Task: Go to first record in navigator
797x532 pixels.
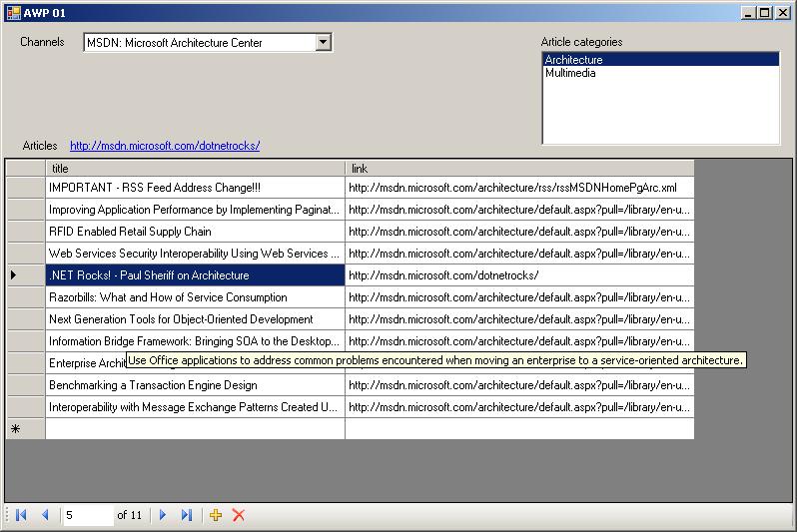Action: pyautogui.click(x=21, y=515)
